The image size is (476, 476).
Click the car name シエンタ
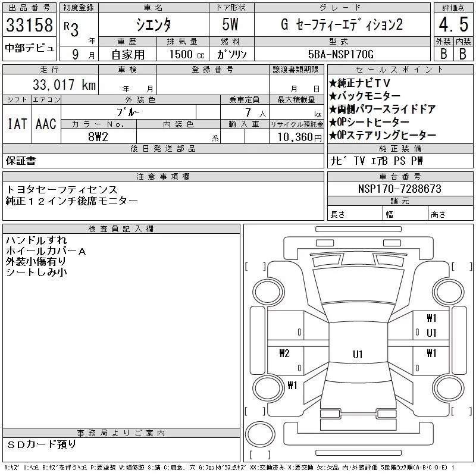[x=154, y=24]
